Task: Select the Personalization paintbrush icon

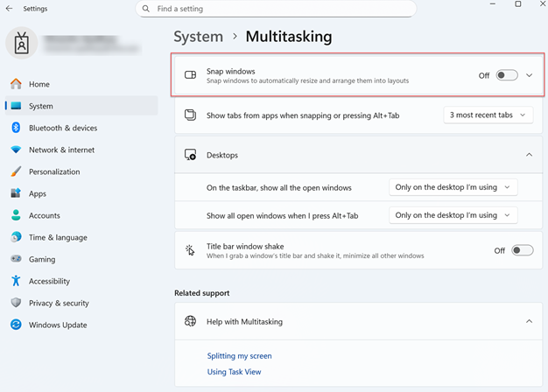Action: pos(16,171)
